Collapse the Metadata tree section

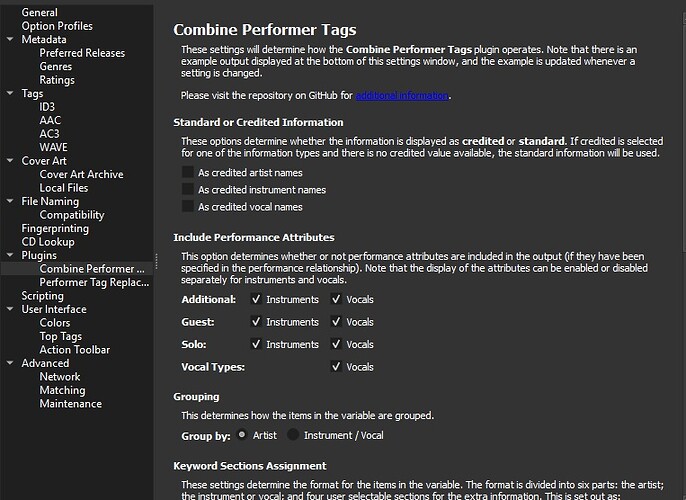(x=11, y=39)
